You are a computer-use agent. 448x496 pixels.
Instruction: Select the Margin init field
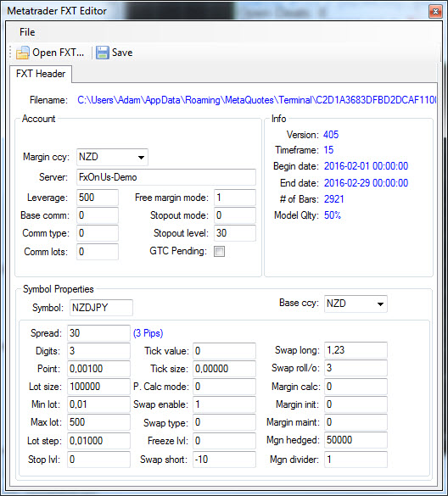tap(356, 404)
